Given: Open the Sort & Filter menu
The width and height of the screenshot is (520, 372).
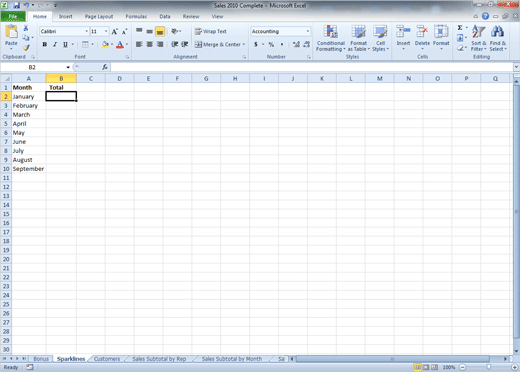Looking at the screenshot, I should [479, 38].
